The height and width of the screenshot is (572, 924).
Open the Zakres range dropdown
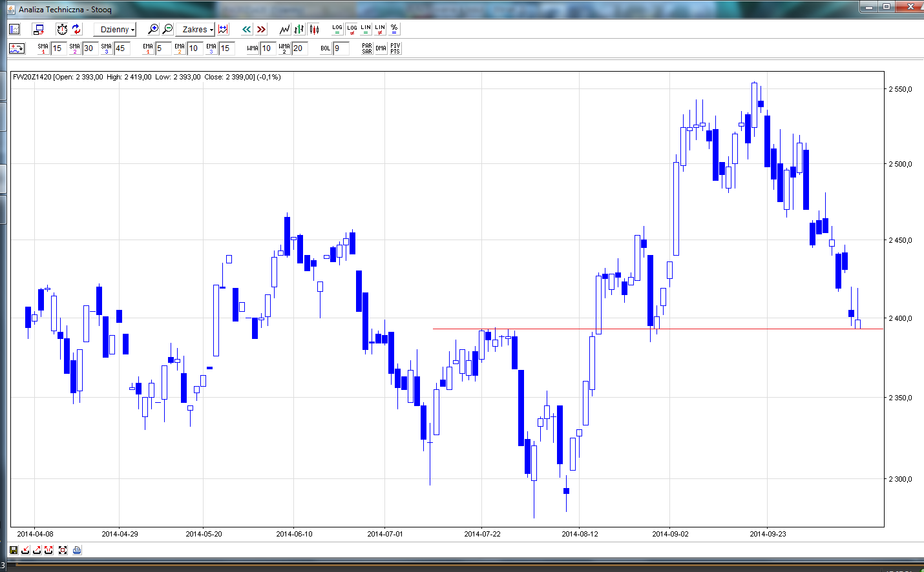point(195,30)
